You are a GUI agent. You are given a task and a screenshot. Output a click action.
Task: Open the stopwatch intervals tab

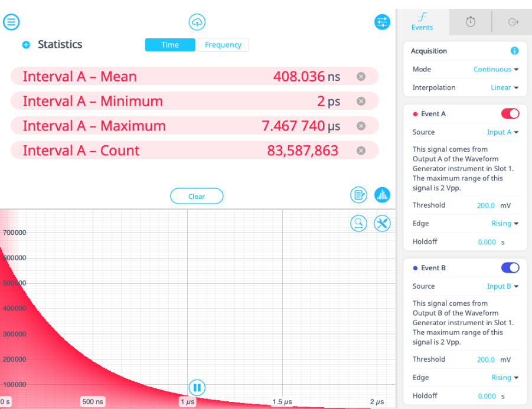coord(470,22)
